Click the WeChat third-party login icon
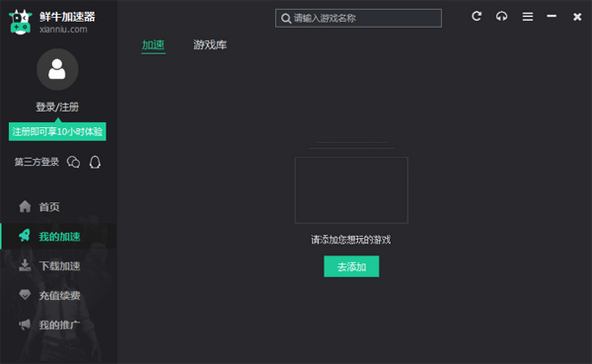592x364 pixels. pos(74,162)
